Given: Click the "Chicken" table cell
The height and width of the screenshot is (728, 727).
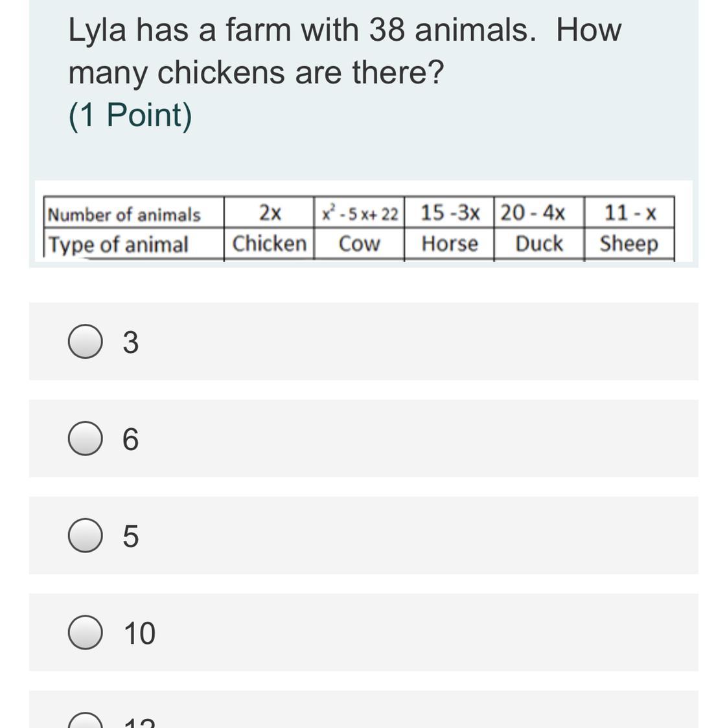Looking at the screenshot, I should pos(270,244).
